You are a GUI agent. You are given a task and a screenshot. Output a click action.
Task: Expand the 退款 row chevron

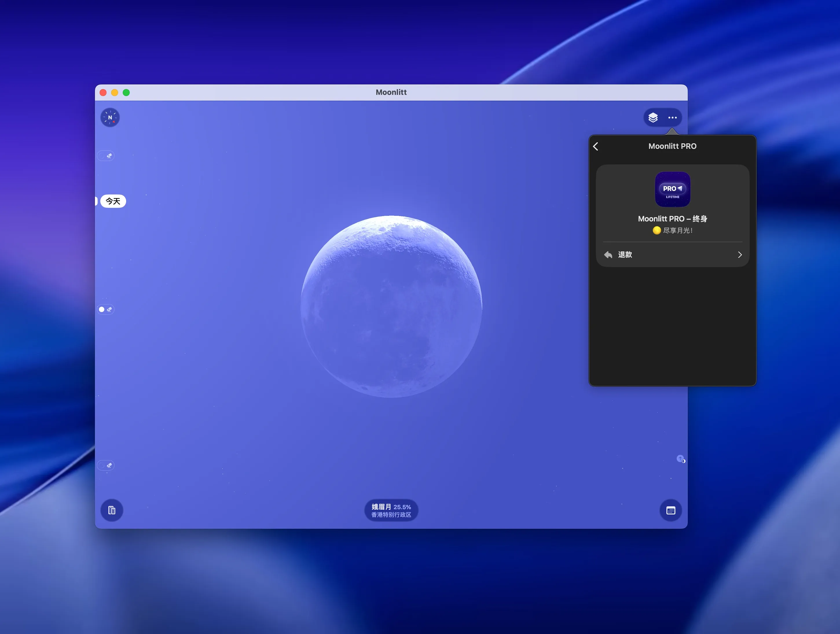coord(739,255)
